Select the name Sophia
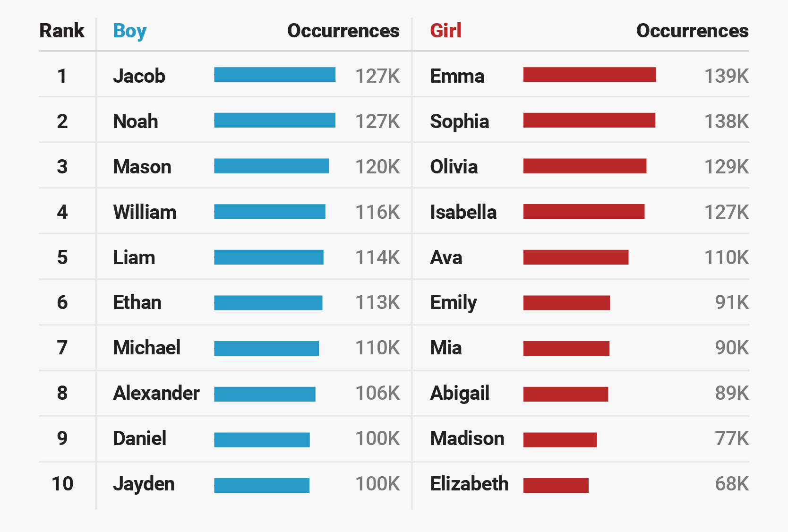This screenshot has width=788, height=532. [459, 121]
